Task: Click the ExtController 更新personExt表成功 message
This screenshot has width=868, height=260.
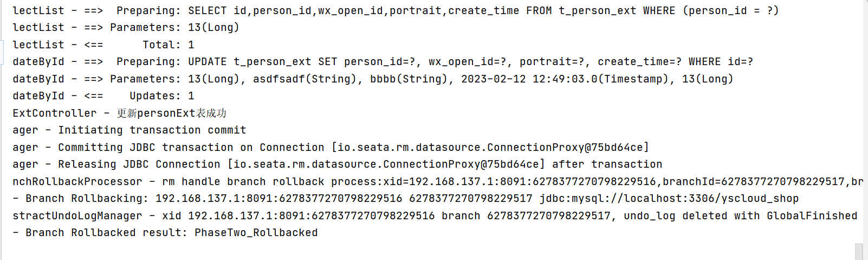Action: [x=119, y=113]
